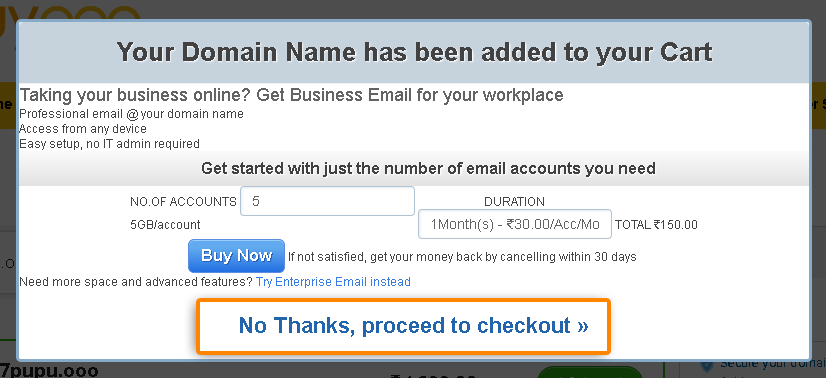This screenshot has height=378, width=826.
Task: Click the Professional email @your domain line
Action: (131, 114)
